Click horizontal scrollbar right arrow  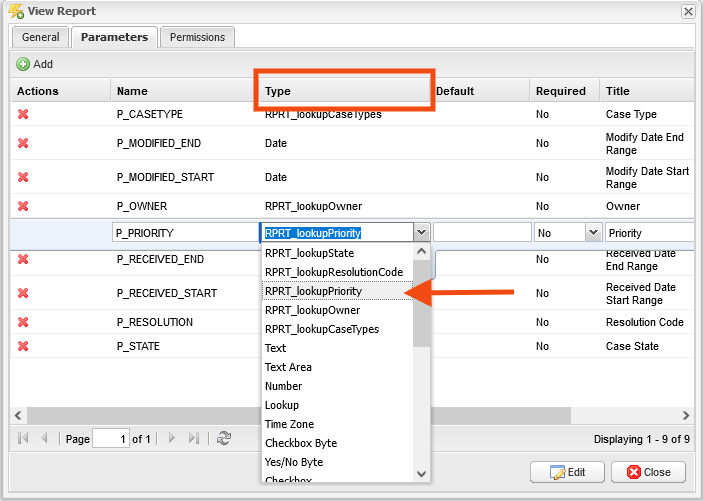coord(686,415)
